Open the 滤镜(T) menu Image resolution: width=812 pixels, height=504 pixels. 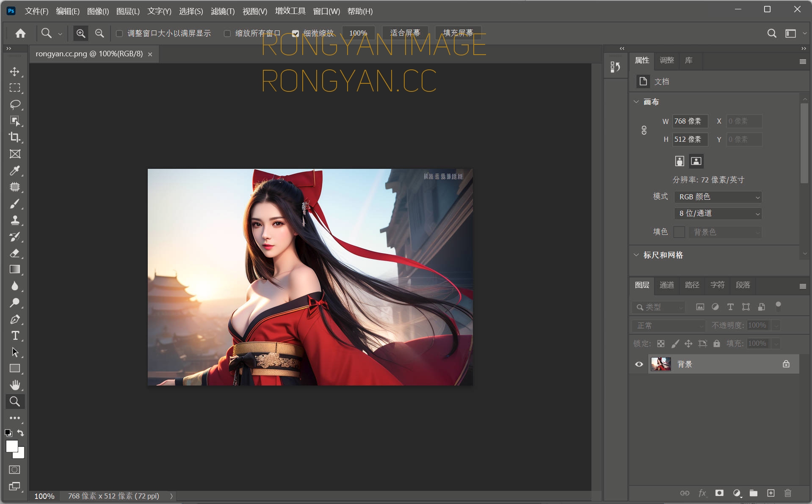pyautogui.click(x=223, y=11)
